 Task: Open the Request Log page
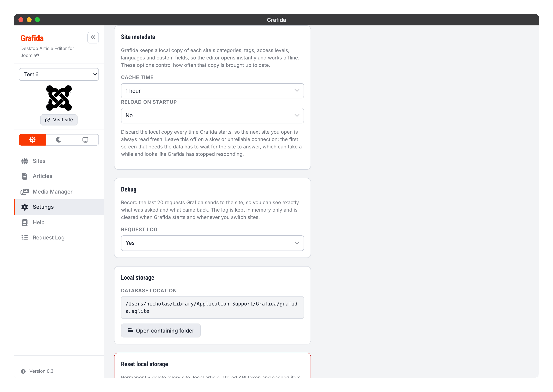pos(59,238)
